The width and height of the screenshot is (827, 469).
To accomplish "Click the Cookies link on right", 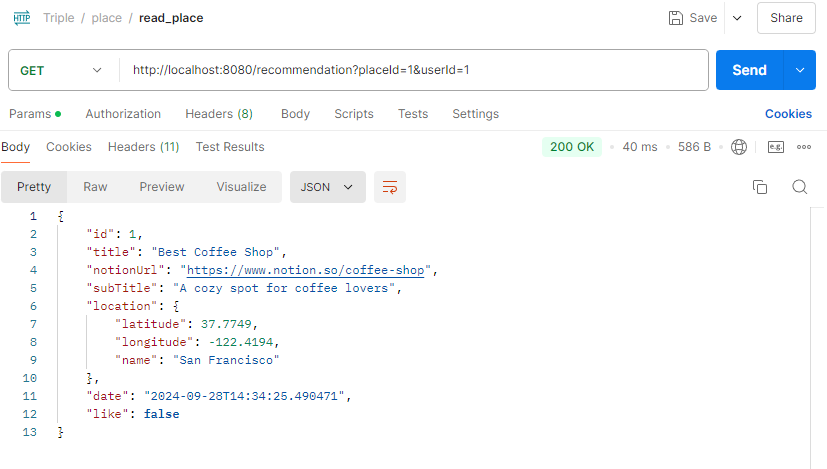I will [788, 114].
